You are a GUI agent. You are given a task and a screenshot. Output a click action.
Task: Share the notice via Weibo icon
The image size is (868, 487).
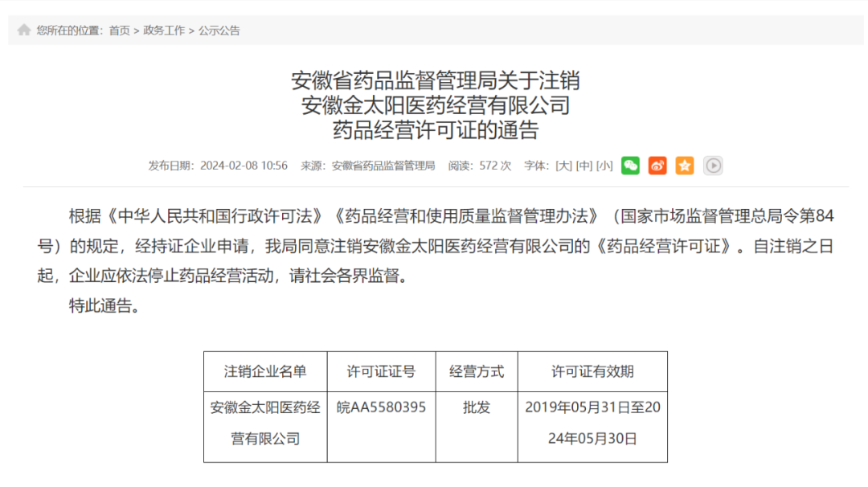tap(657, 166)
